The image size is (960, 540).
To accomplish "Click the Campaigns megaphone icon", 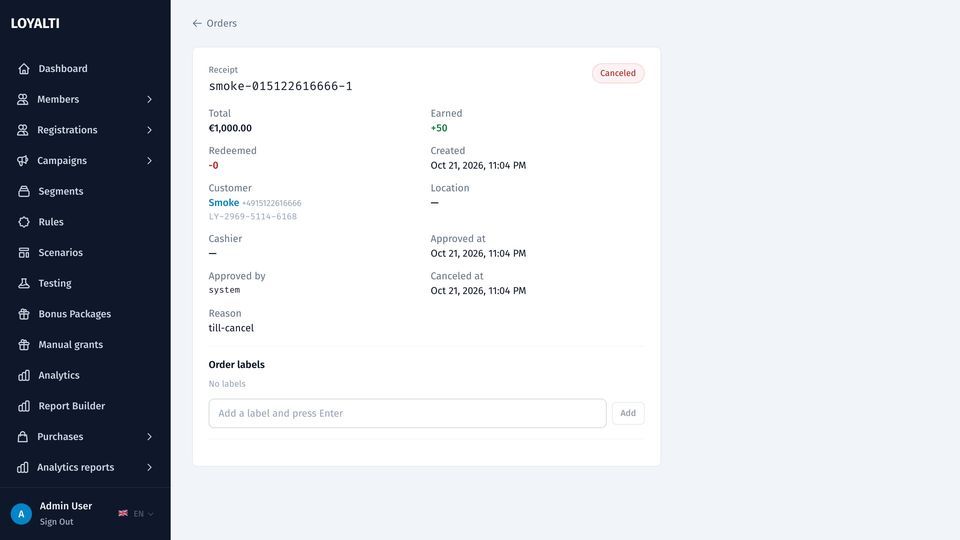I will coord(23,160).
